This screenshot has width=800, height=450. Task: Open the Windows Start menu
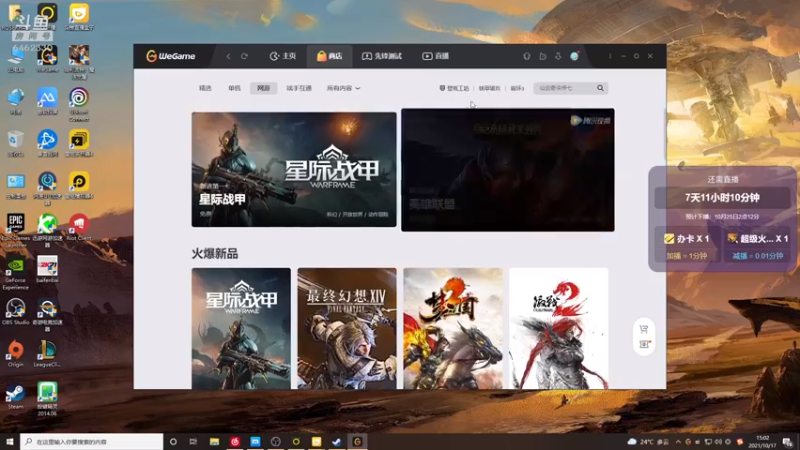click(10, 441)
